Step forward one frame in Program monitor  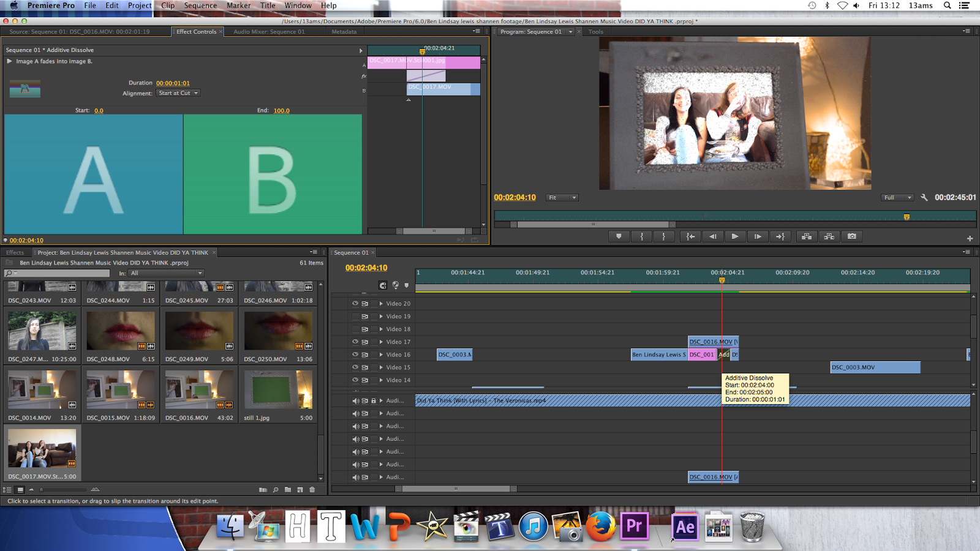(758, 236)
